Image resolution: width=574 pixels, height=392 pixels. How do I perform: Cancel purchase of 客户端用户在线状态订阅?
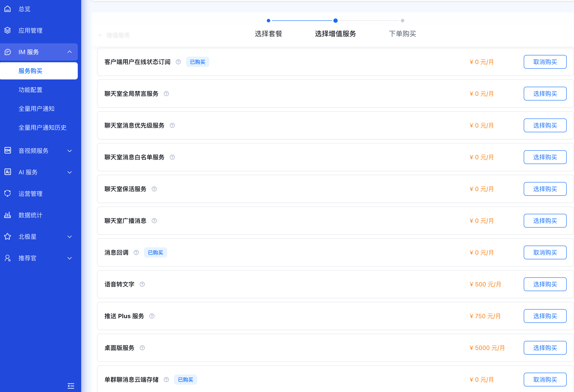click(545, 62)
